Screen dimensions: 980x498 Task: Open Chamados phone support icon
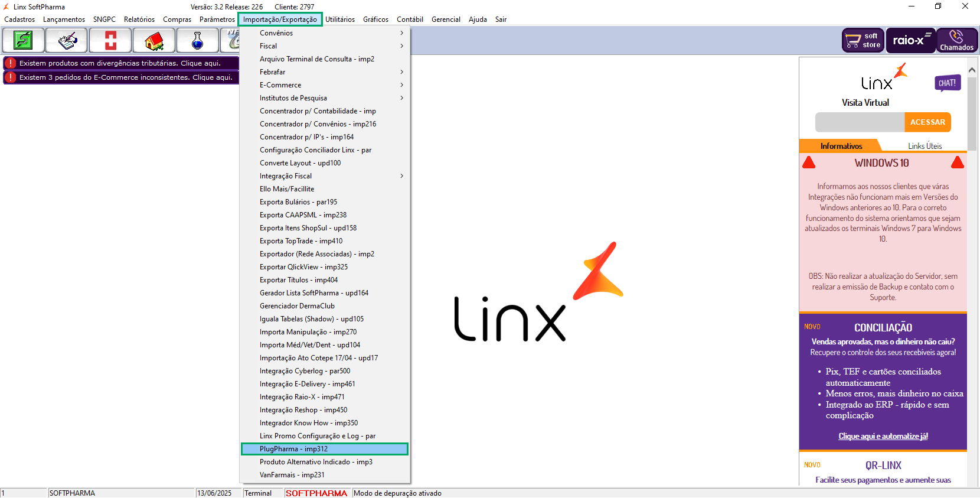[957, 40]
